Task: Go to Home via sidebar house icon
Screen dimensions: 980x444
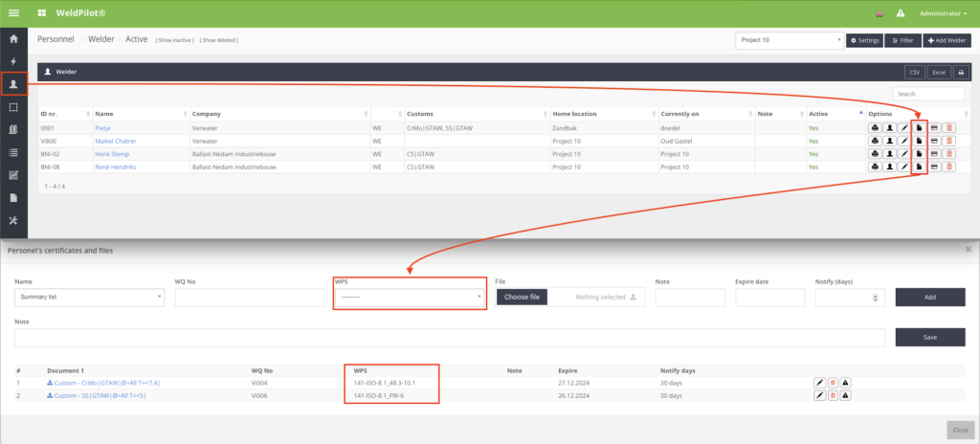Action: point(13,39)
